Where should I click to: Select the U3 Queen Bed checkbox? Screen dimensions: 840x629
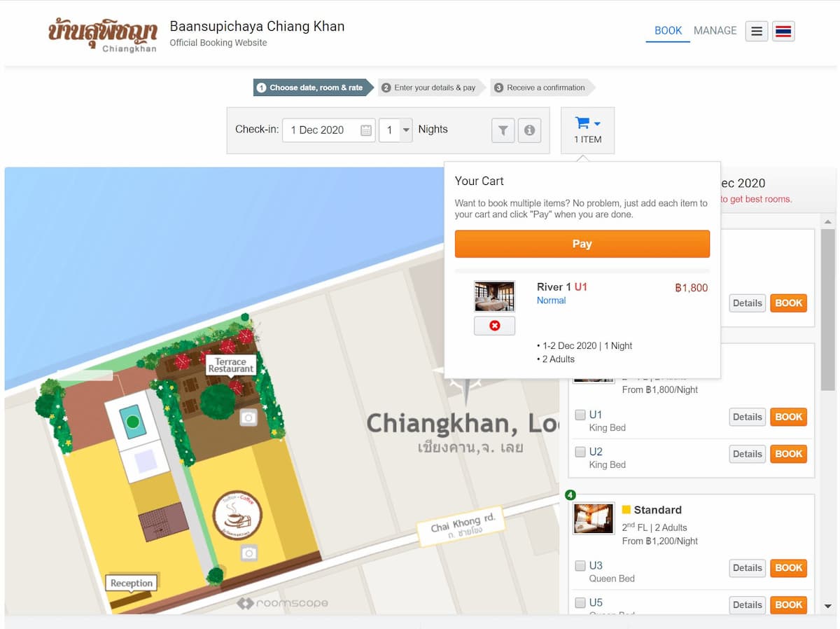[x=580, y=565]
